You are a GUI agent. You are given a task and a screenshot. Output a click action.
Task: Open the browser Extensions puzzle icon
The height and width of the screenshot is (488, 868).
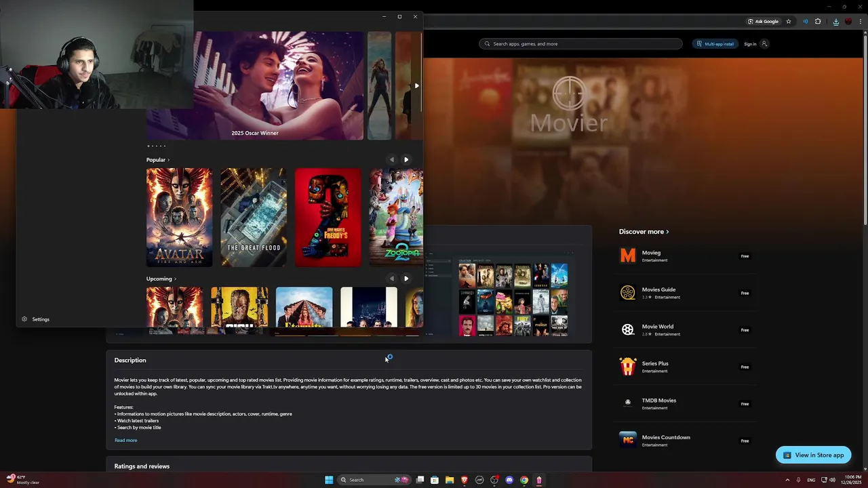(818, 22)
